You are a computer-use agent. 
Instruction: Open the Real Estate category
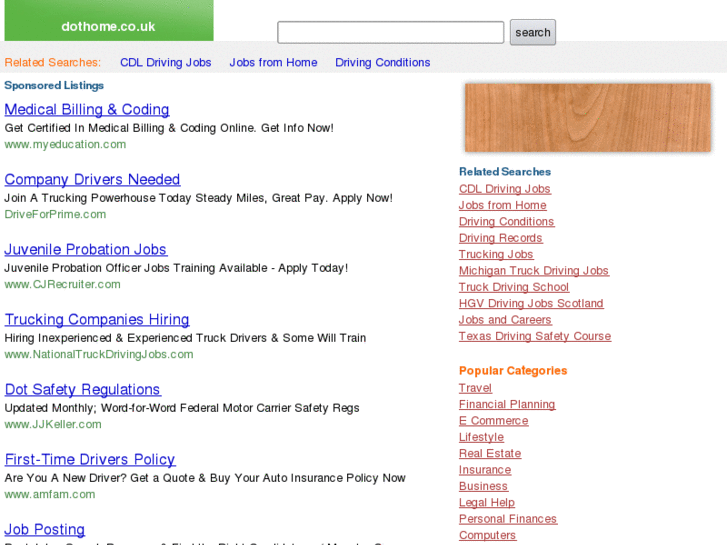tap(490, 454)
